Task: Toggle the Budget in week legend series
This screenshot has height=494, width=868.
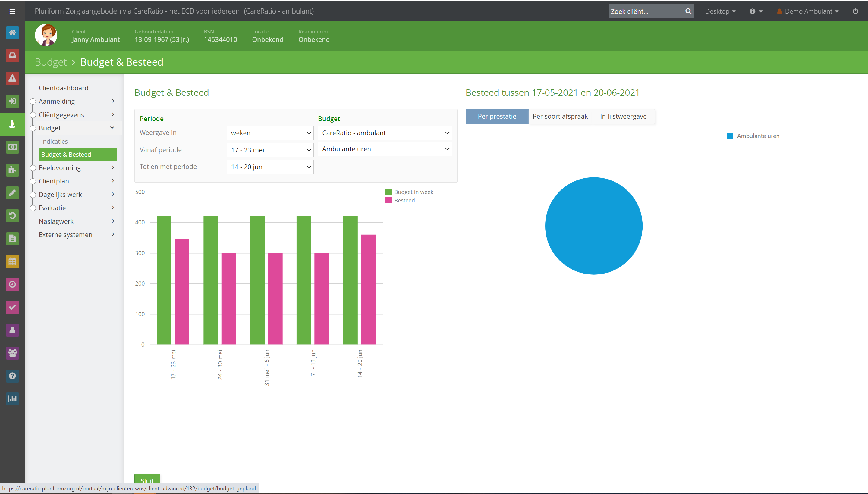Action: 409,192
